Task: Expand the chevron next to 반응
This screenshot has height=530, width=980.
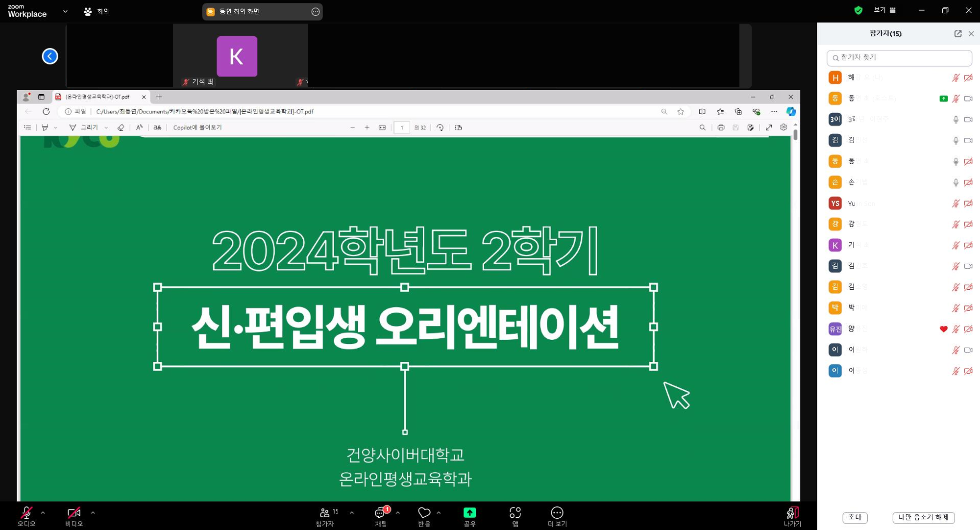Action: pos(439,513)
